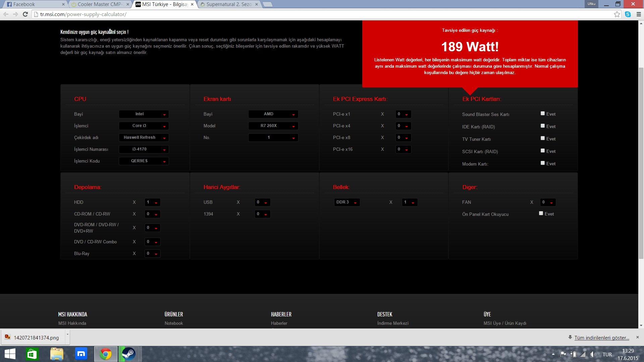Image resolution: width=644 pixels, height=362 pixels.
Task: Check the TV Tuner Kartı box
Action: coord(543,138)
